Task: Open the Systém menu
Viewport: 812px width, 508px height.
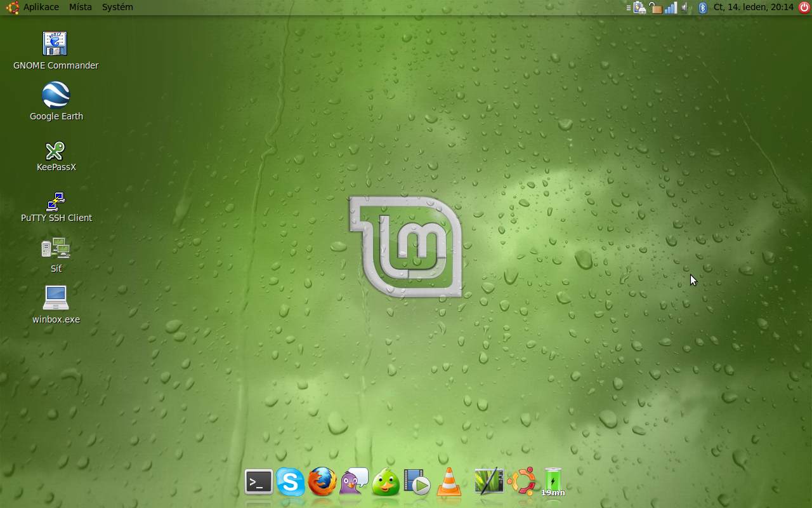Action: [x=117, y=7]
